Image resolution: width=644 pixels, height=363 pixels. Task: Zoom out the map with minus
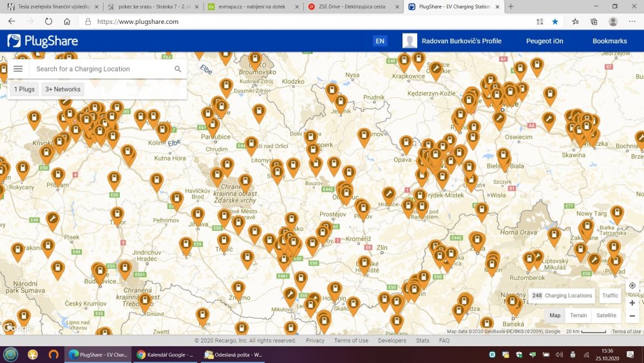click(632, 316)
